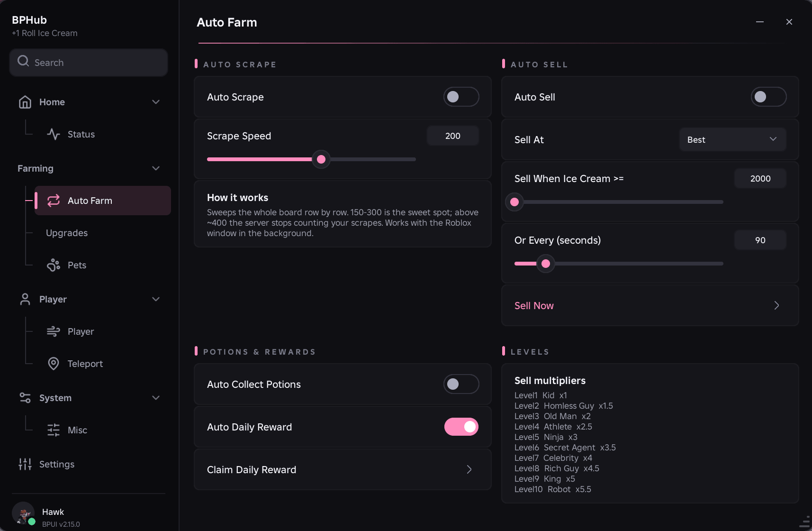Viewport: 812px width, 531px height.
Task: Click the Auto Farm loop icon
Action: pos(54,201)
